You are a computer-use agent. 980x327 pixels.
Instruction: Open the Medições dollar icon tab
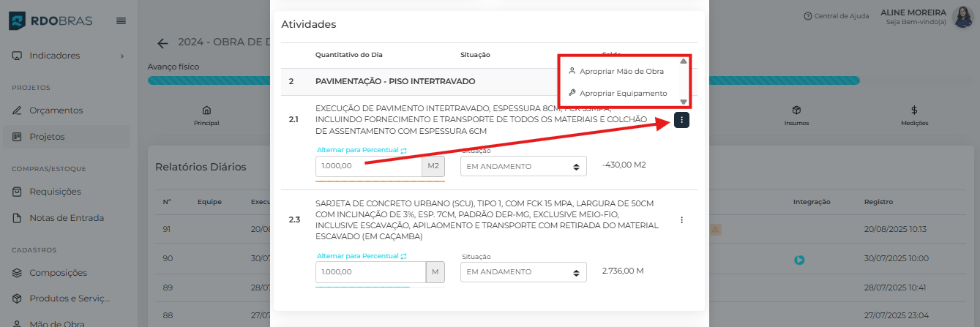coord(914,115)
